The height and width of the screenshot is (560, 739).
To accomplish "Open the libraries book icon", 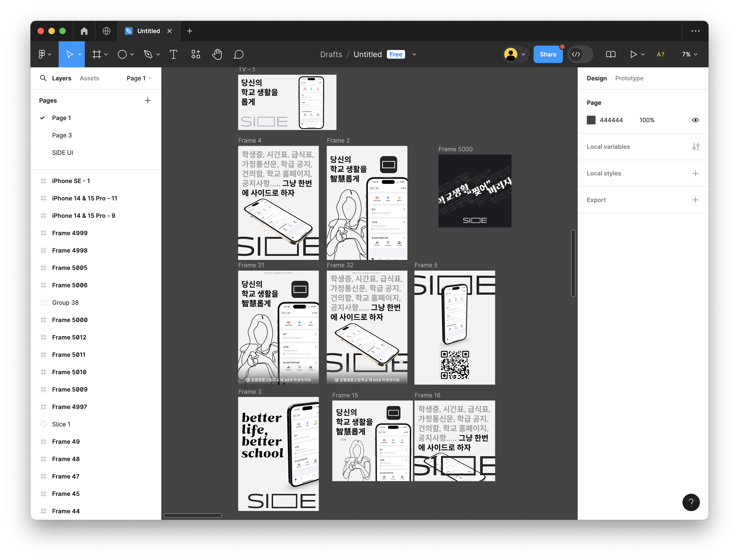I will (x=610, y=54).
